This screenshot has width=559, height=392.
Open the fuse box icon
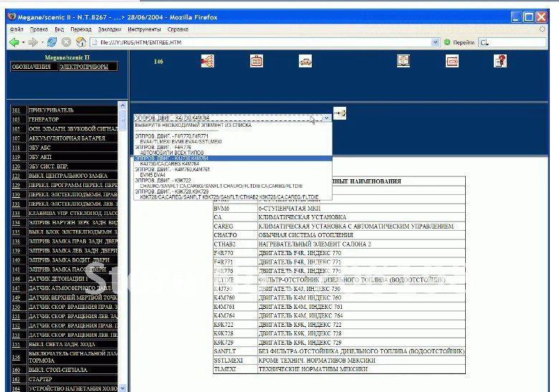(257, 61)
